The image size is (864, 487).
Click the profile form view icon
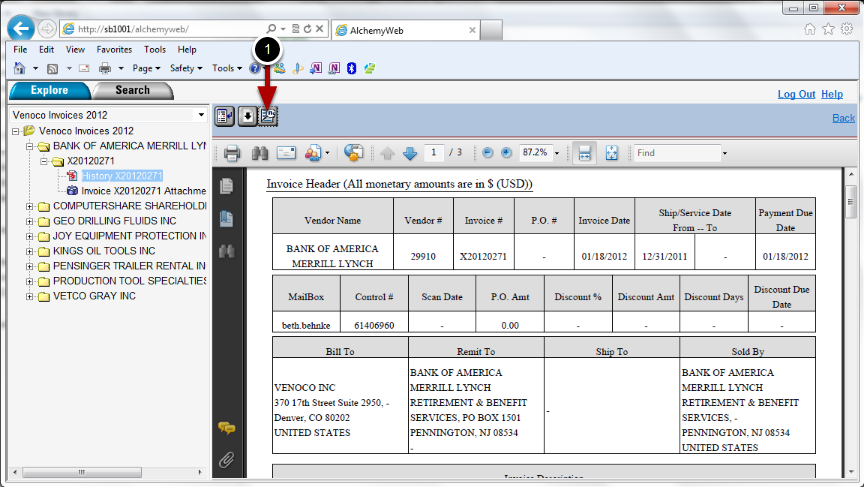pyautogui.click(x=224, y=116)
